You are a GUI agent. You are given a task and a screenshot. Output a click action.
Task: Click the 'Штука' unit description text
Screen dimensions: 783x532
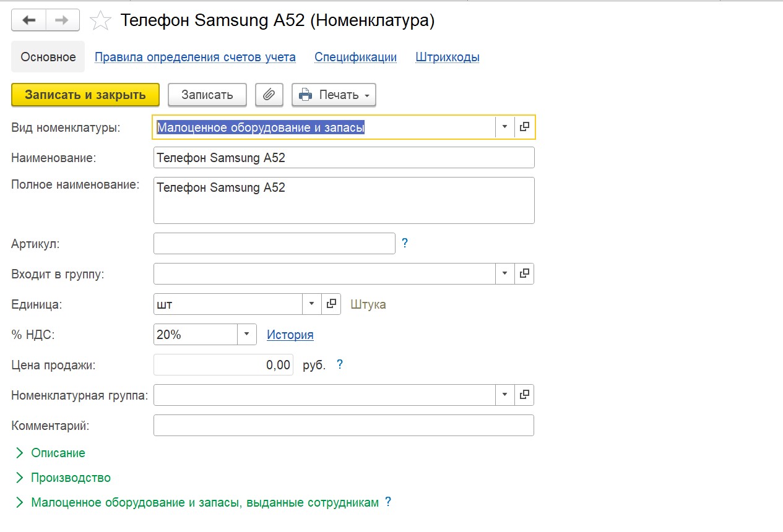coord(368,304)
